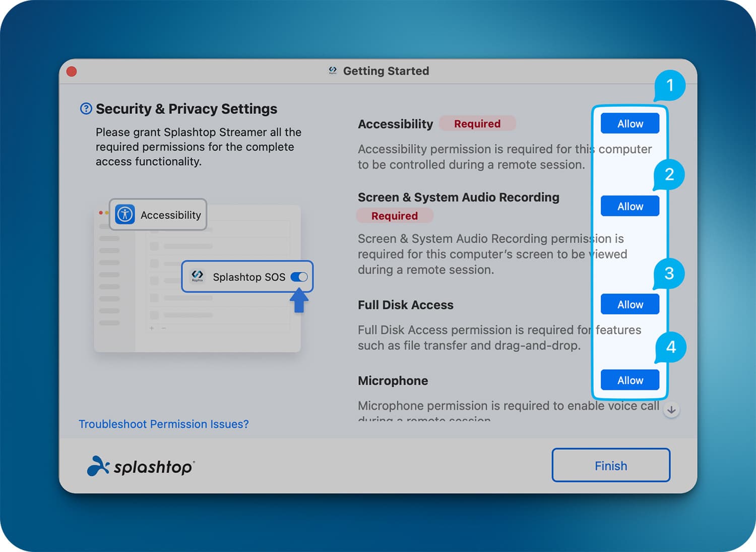Click the Splashtop logo at bottom left
The image size is (756, 552).
(x=141, y=466)
